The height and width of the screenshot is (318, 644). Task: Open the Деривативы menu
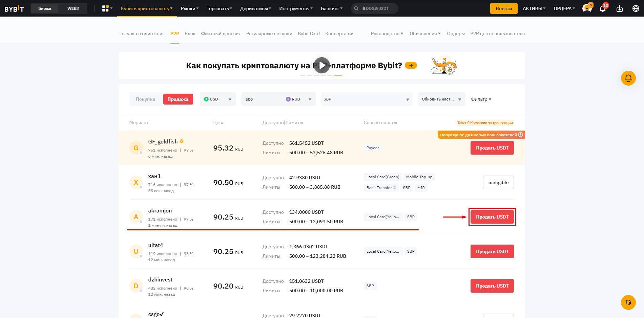click(x=256, y=8)
